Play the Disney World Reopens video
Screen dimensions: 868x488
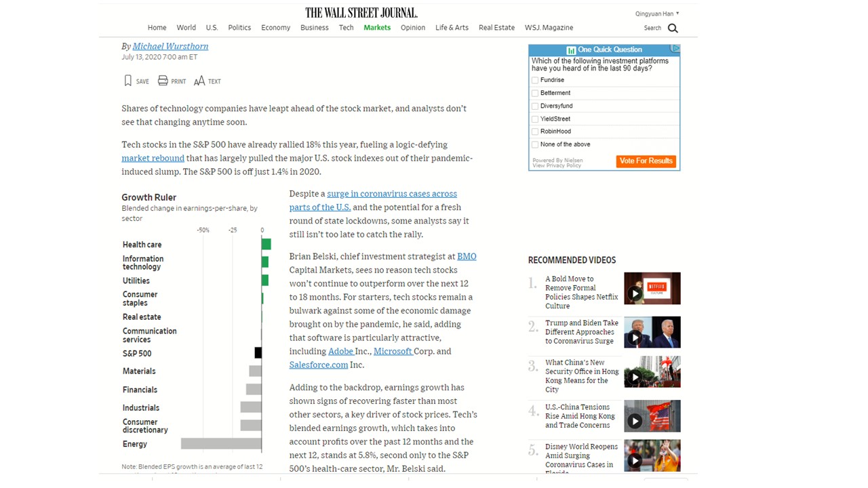pyautogui.click(x=635, y=461)
